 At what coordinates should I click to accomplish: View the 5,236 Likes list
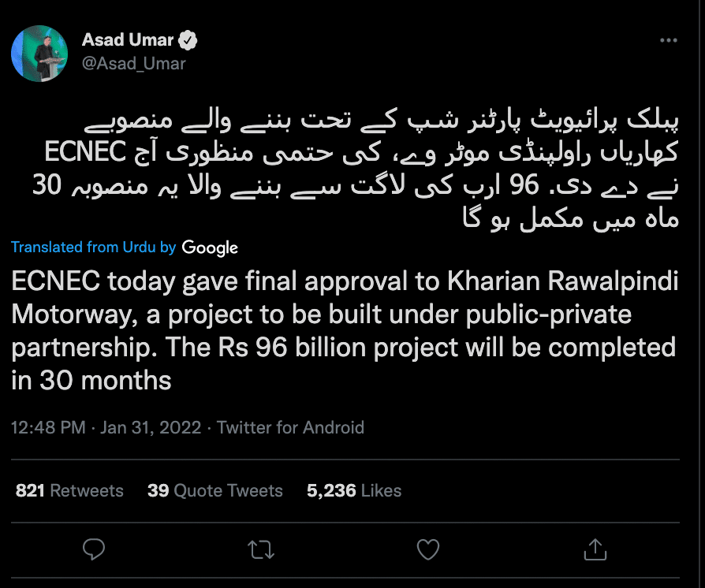[354, 490]
